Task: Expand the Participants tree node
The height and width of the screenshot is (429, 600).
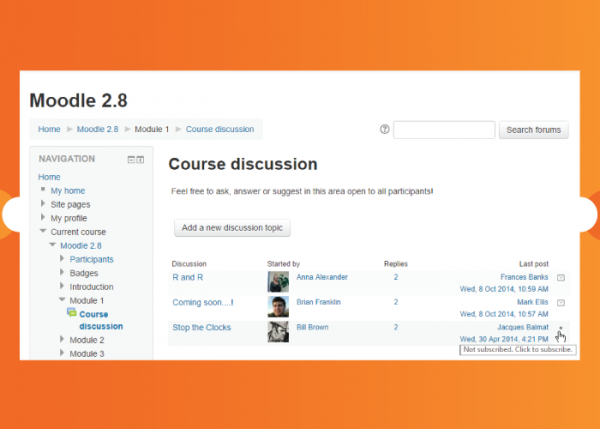Action: 62,260
